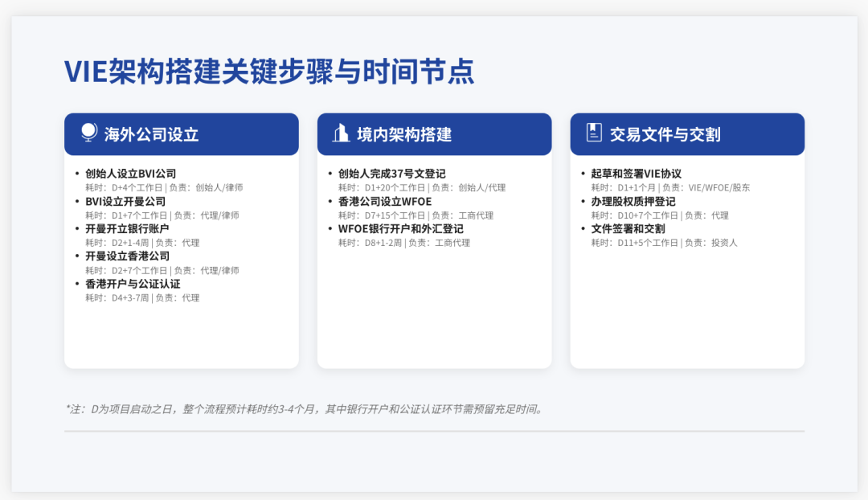Select the detail line containing D1+1个月
868x500 pixels.
[x=670, y=188]
